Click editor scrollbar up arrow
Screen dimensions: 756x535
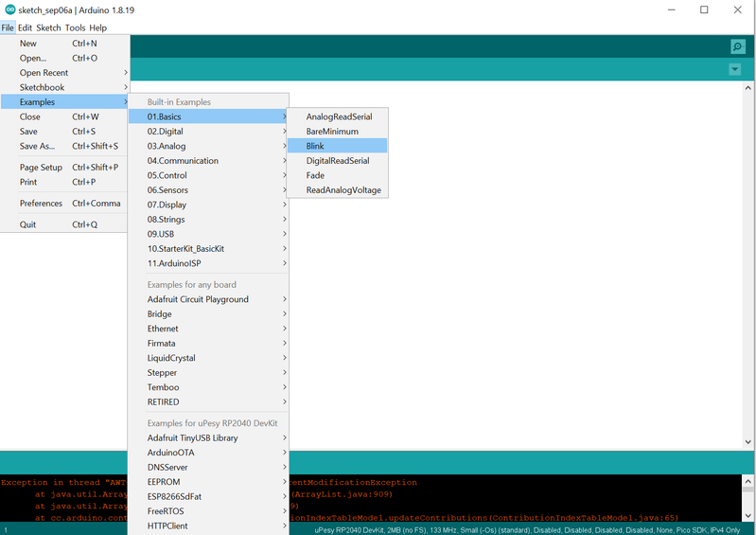pyautogui.click(x=747, y=88)
